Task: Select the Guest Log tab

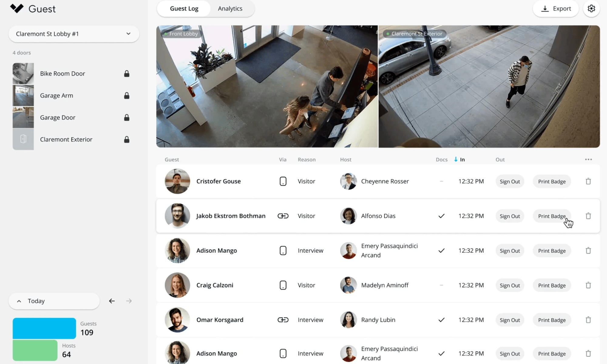Action: pos(184,8)
